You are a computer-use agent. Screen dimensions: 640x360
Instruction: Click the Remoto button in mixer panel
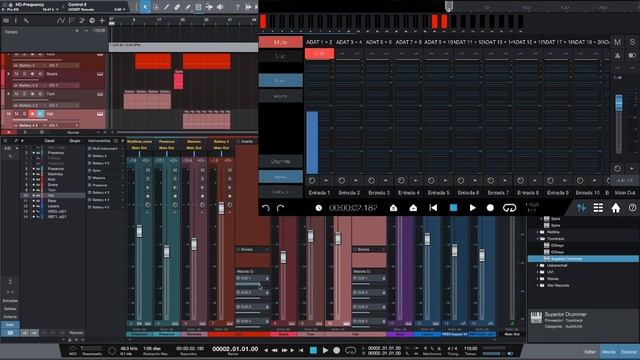click(76, 333)
